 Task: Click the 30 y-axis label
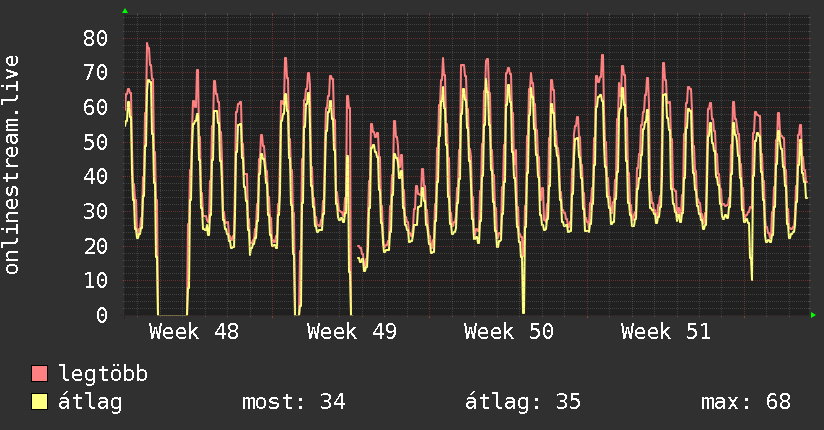[x=95, y=211]
